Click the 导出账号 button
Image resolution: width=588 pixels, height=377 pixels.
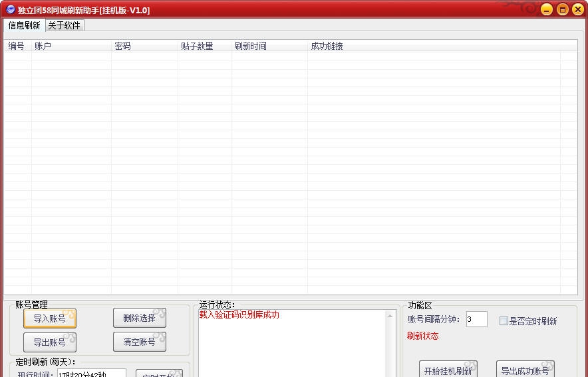[49, 342]
